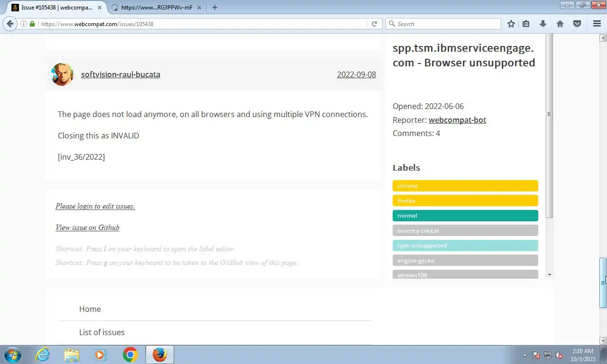
Task: Click the Firefox back navigation arrow
Action: click(x=10, y=24)
